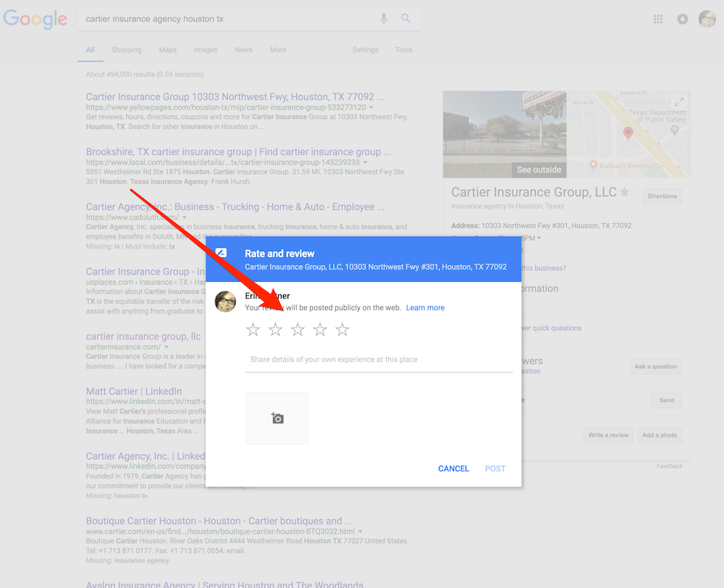
Task: Select the second rating star
Action: click(x=275, y=329)
